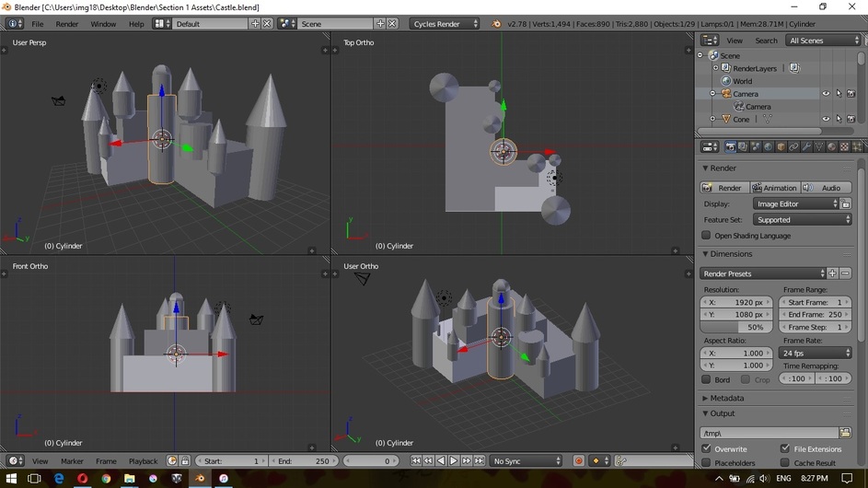Enable Open Shading Language checkbox
This screenshot has height=488, width=868.
coord(707,236)
